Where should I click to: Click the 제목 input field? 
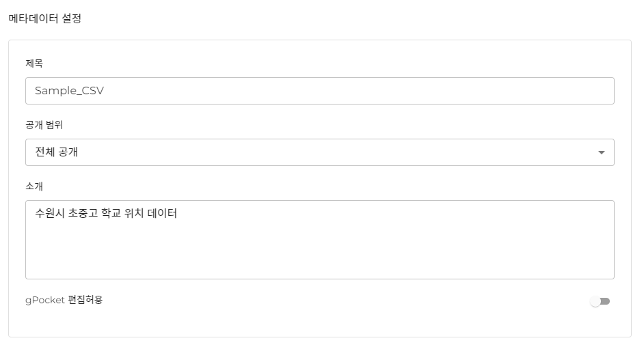pos(319,91)
